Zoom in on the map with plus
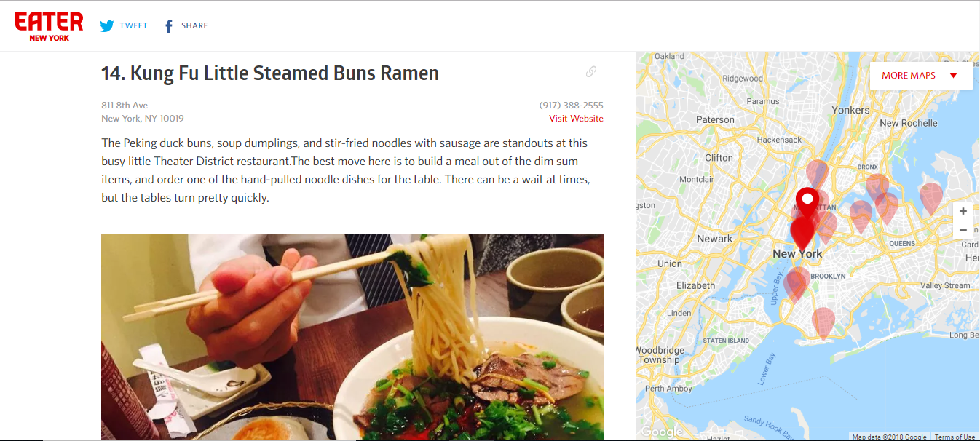This screenshot has width=980, height=441. pos(963,212)
